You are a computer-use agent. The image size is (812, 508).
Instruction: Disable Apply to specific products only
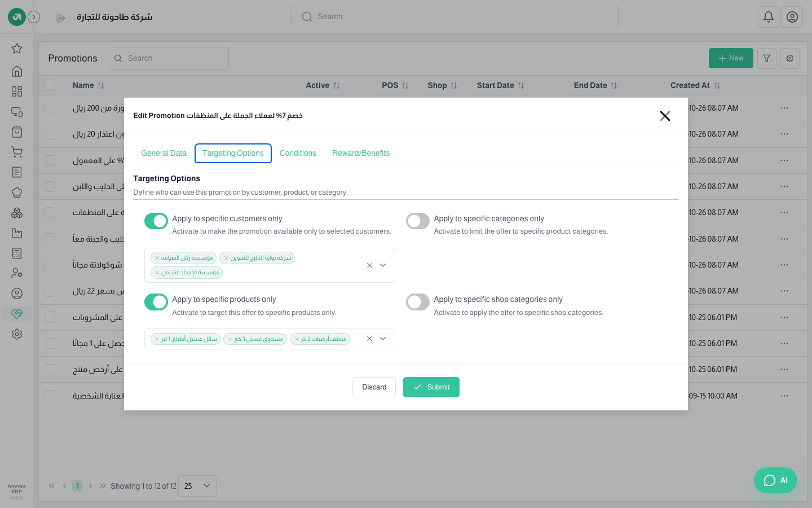(x=156, y=302)
